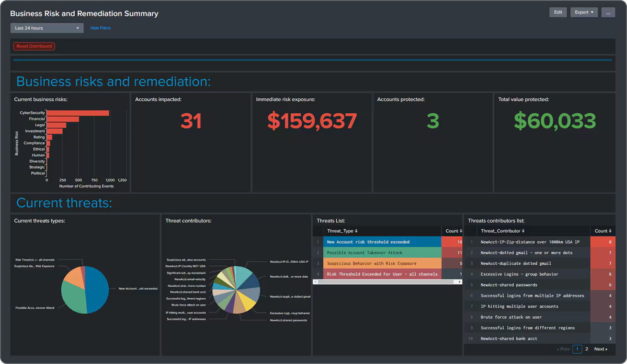Click count 8 for NewAcct-IP-Zip-distance row
The width and height of the screenshot is (627, 364).
[x=603, y=242]
